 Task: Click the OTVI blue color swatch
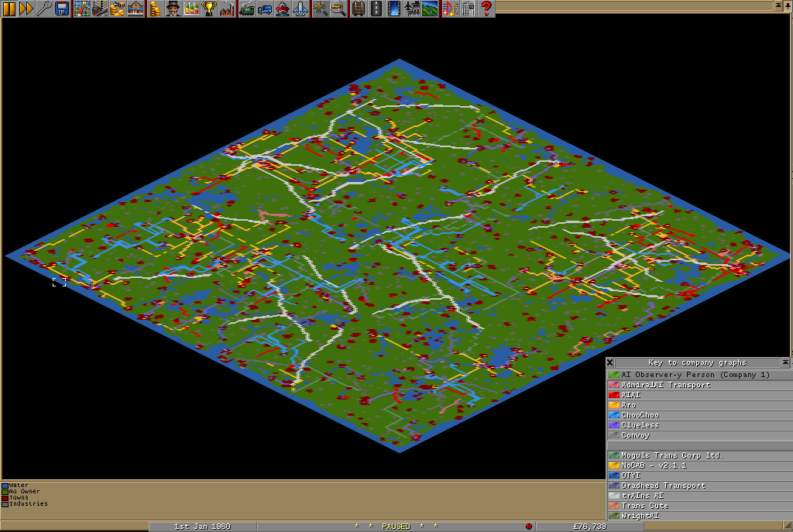click(x=614, y=475)
